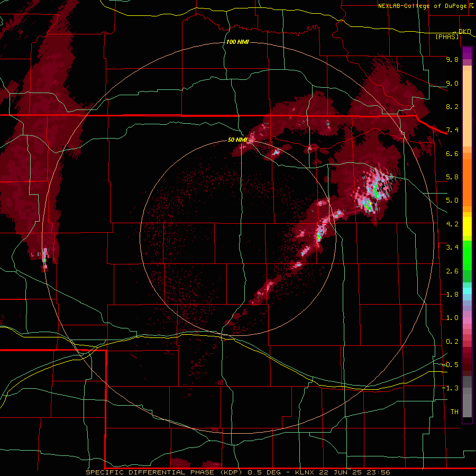
Task: Click the SPECIFIC DIFFERENTIAL PHASE (KDP) product title
Action: coord(165,472)
